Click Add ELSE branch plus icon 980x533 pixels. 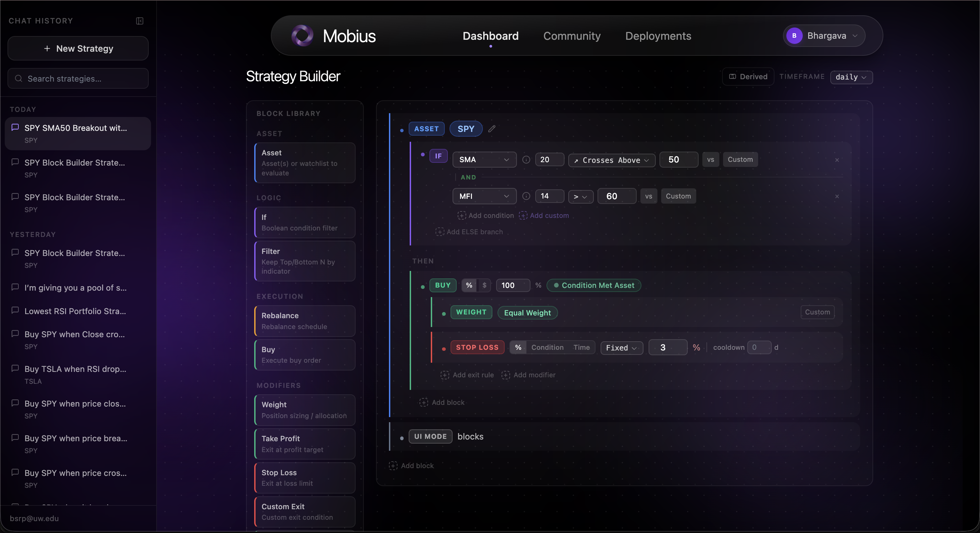pyautogui.click(x=440, y=232)
